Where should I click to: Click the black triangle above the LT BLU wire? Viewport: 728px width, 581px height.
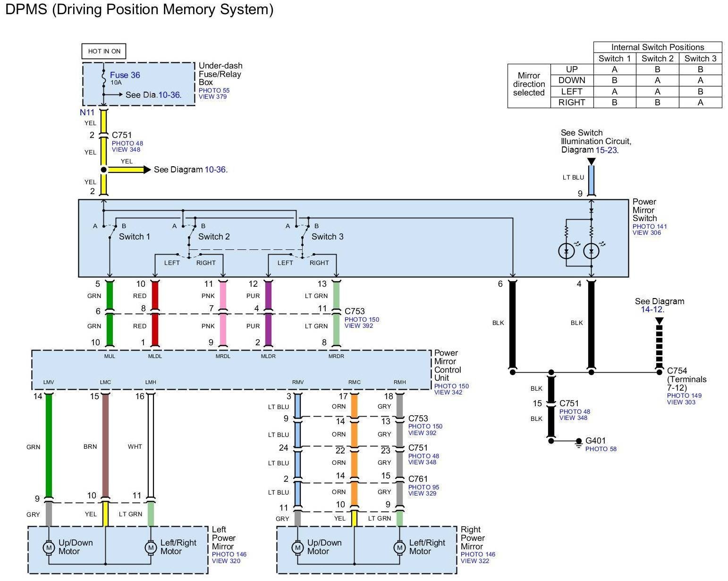[x=591, y=162]
